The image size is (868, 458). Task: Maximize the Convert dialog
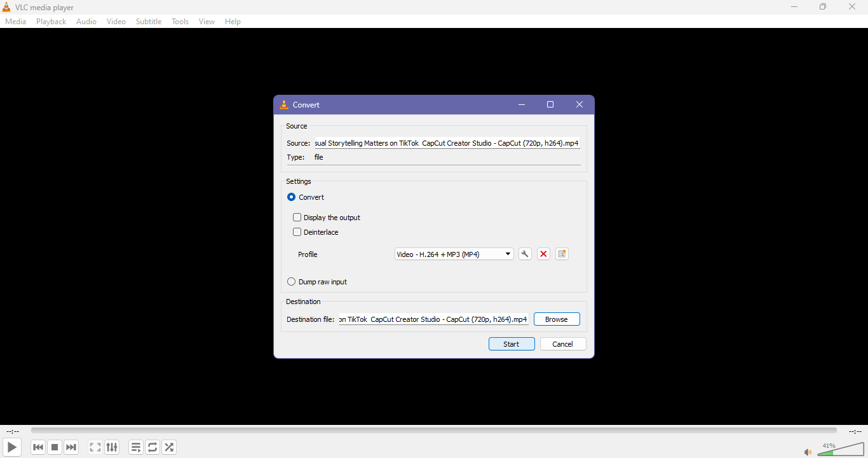pyautogui.click(x=550, y=105)
